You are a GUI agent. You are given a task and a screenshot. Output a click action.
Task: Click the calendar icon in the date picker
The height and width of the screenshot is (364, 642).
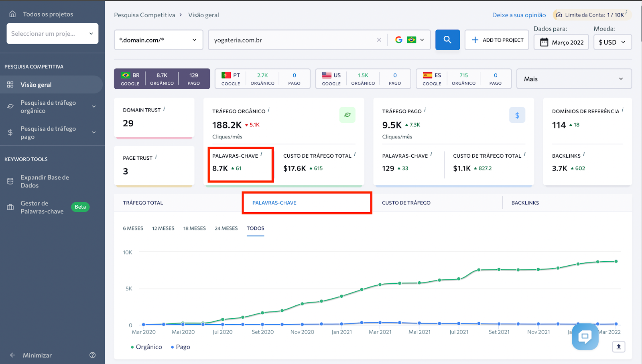[544, 42]
